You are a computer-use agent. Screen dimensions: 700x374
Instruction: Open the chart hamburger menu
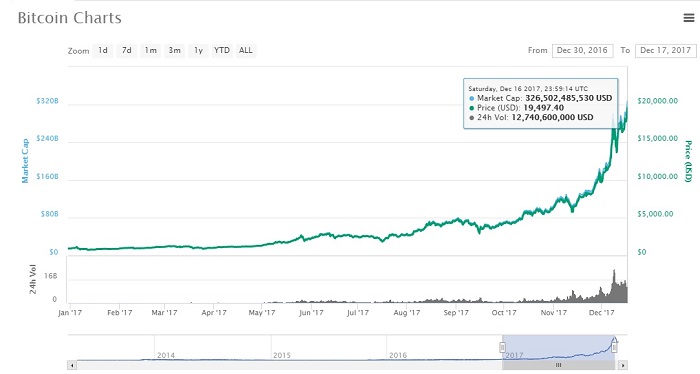pyautogui.click(x=689, y=18)
